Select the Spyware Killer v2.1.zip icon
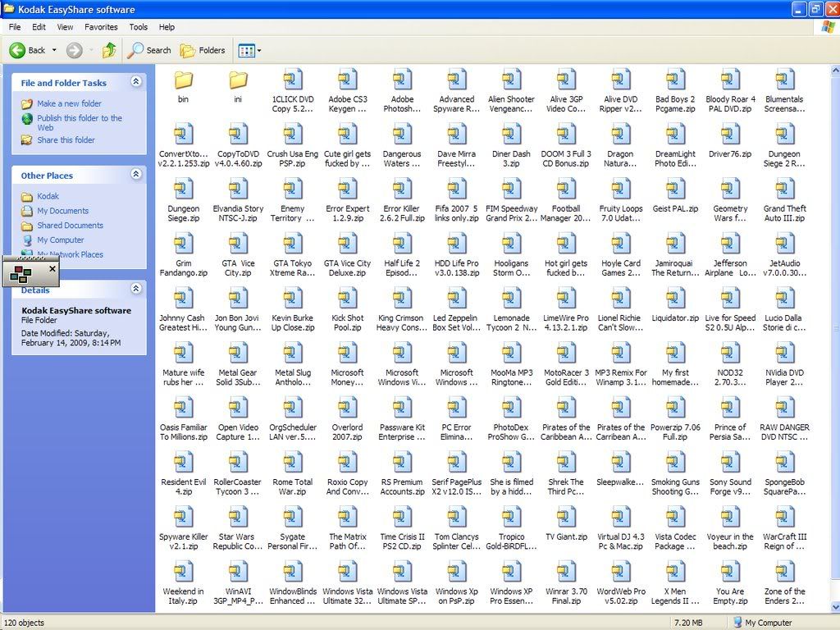Viewport: 840px width, 630px height. click(183, 517)
